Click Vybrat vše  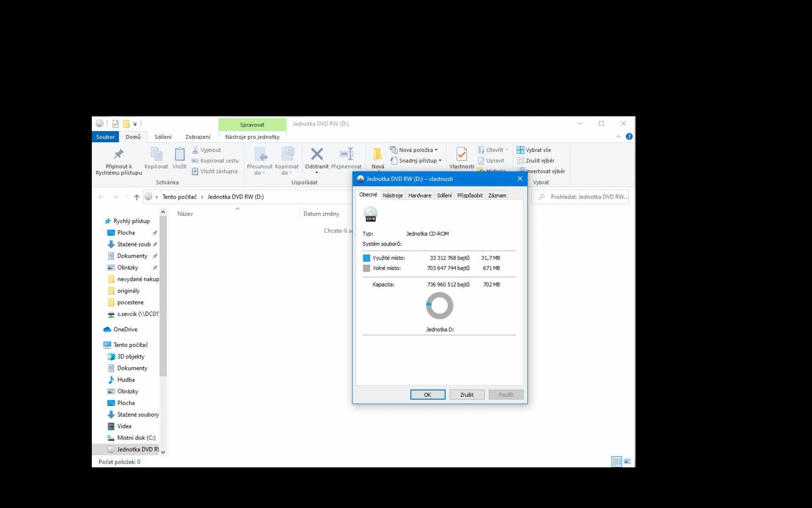(534, 150)
